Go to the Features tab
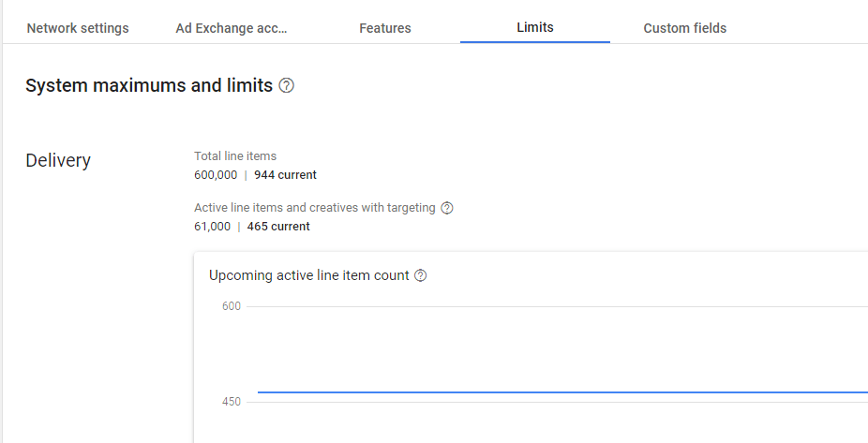This screenshot has height=443, width=868. pyautogui.click(x=385, y=28)
